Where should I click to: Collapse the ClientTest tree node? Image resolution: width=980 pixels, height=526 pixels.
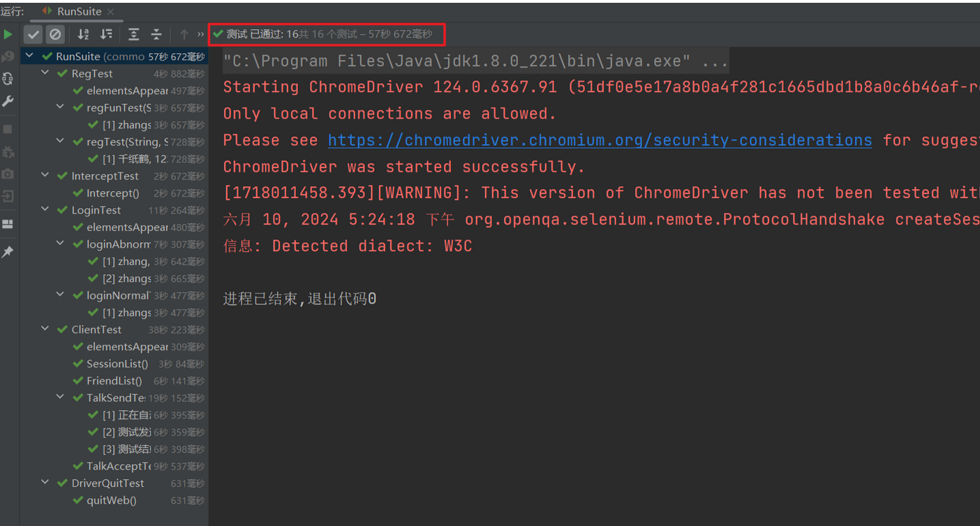45,329
